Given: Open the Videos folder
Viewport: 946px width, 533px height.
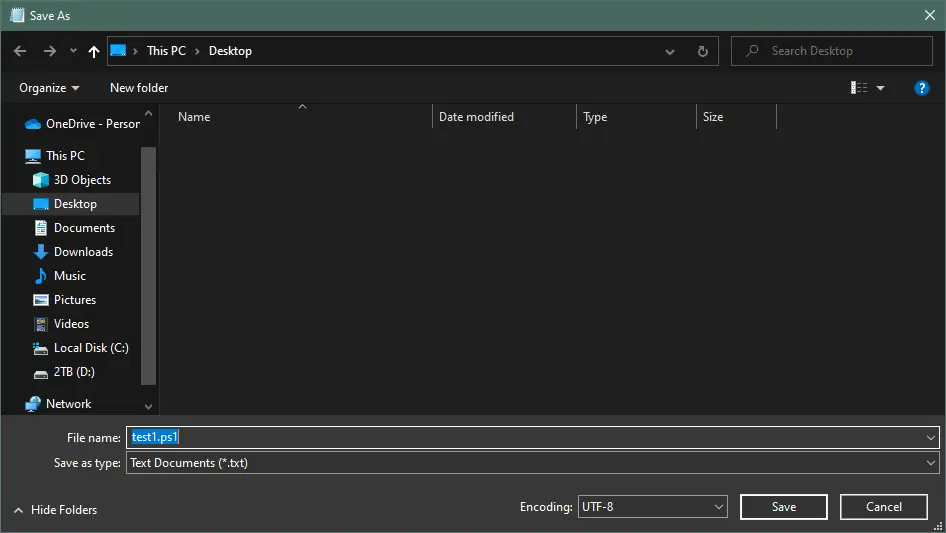Looking at the screenshot, I should click(x=60, y=324).
